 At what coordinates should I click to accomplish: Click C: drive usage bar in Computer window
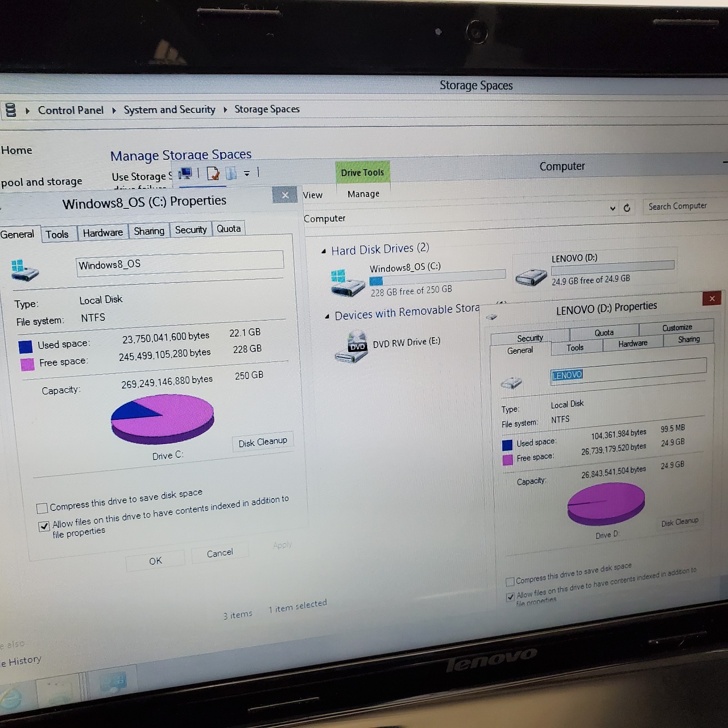point(437,278)
